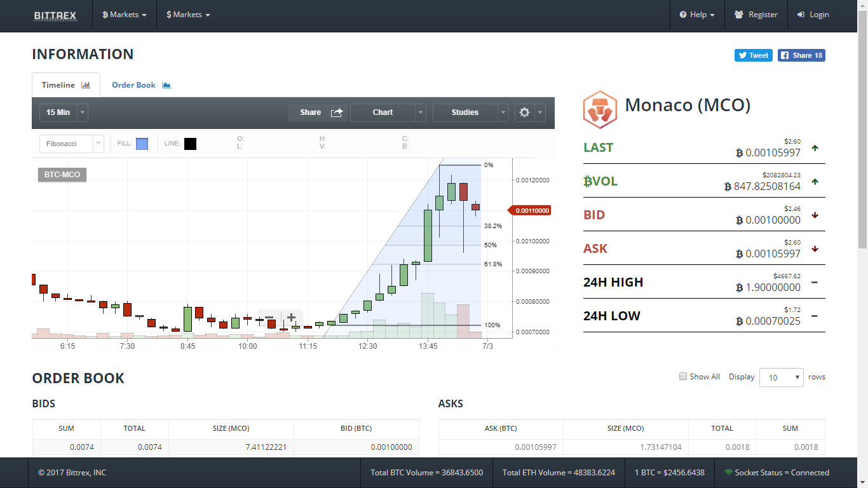Viewport: 868px width, 488px height.
Task: Click the green arrow beside VOL value
Action: 815,182
